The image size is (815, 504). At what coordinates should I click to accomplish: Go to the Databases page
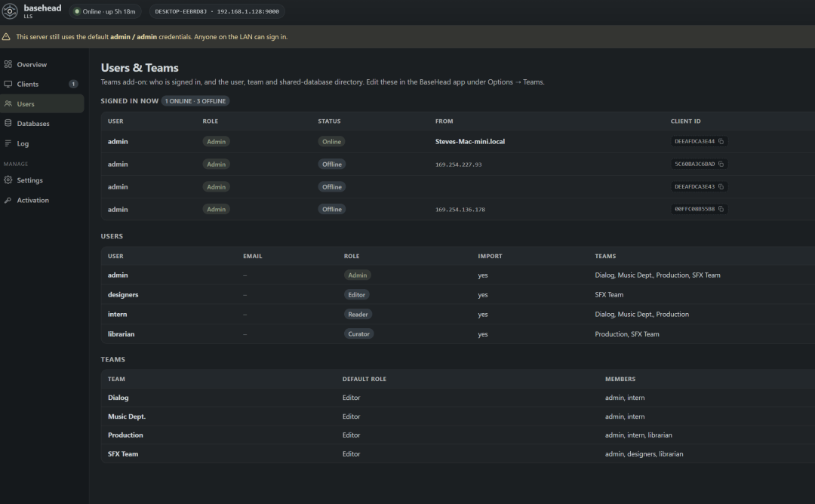coord(42,123)
